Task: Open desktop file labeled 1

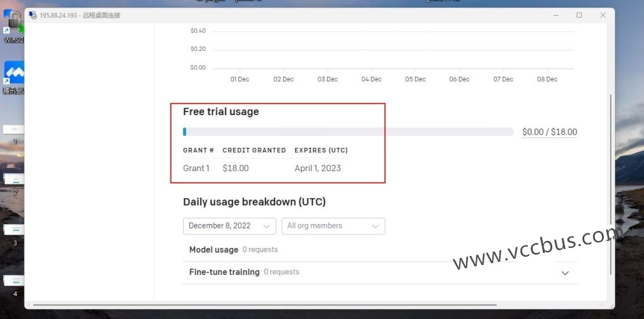Action: coord(14,130)
